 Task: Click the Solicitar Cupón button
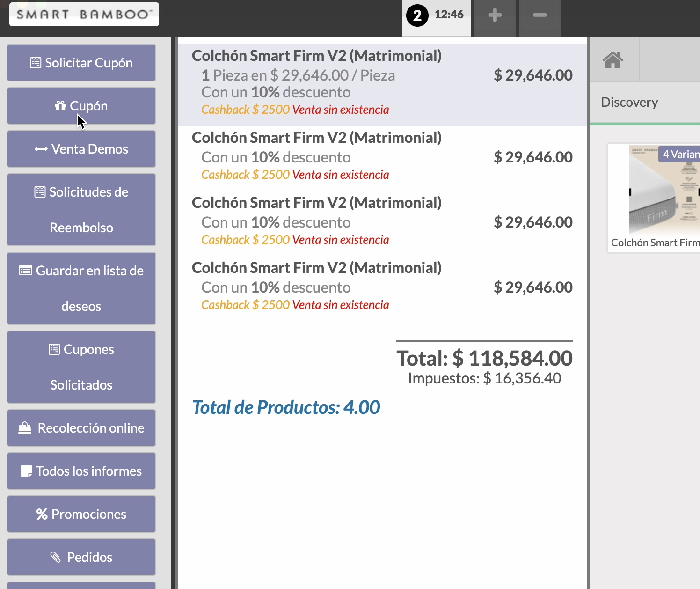coord(81,63)
